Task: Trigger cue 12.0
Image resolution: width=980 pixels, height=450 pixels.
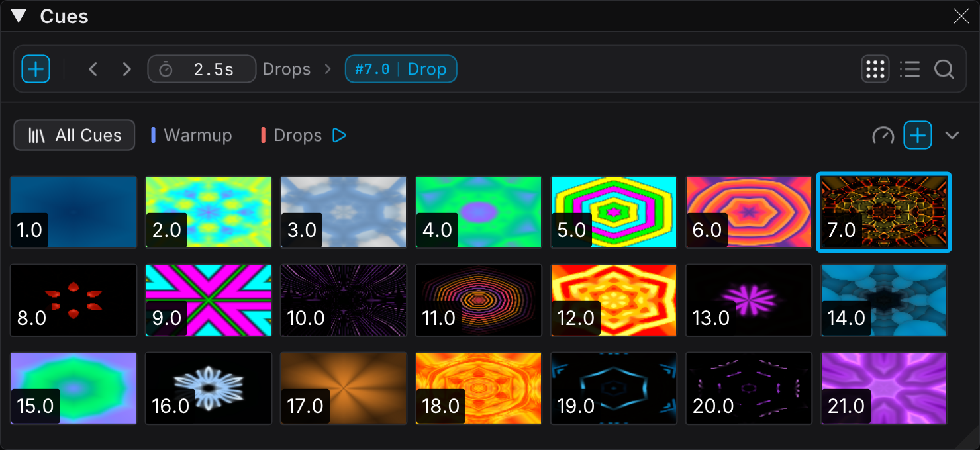Action: tap(614, 300)
